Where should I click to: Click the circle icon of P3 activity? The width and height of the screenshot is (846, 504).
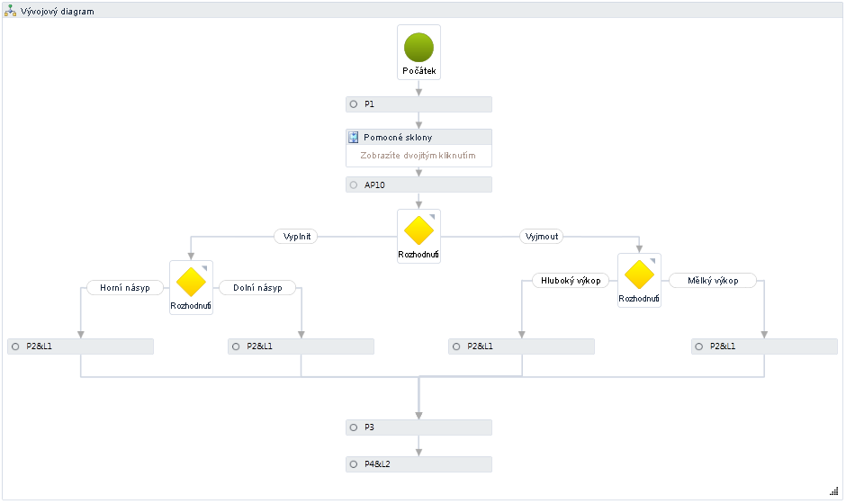354,427
